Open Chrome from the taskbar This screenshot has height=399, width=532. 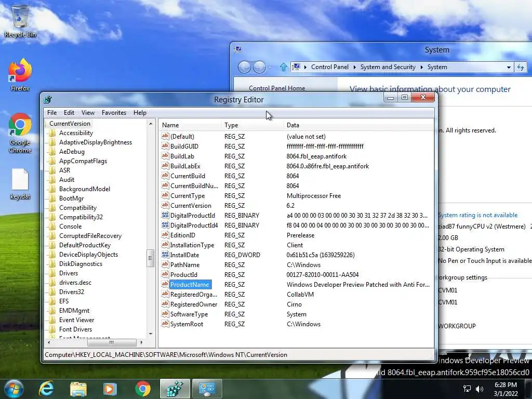click(x=143, y=389)
